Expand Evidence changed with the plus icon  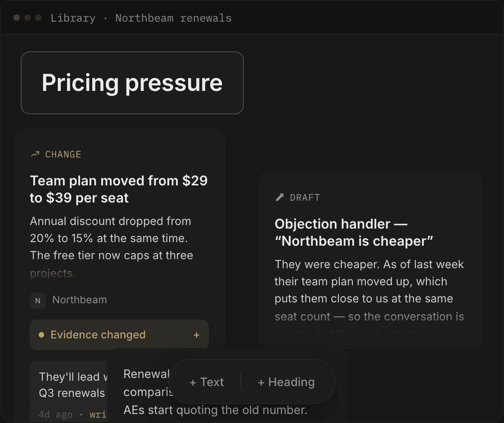point(196,335)
